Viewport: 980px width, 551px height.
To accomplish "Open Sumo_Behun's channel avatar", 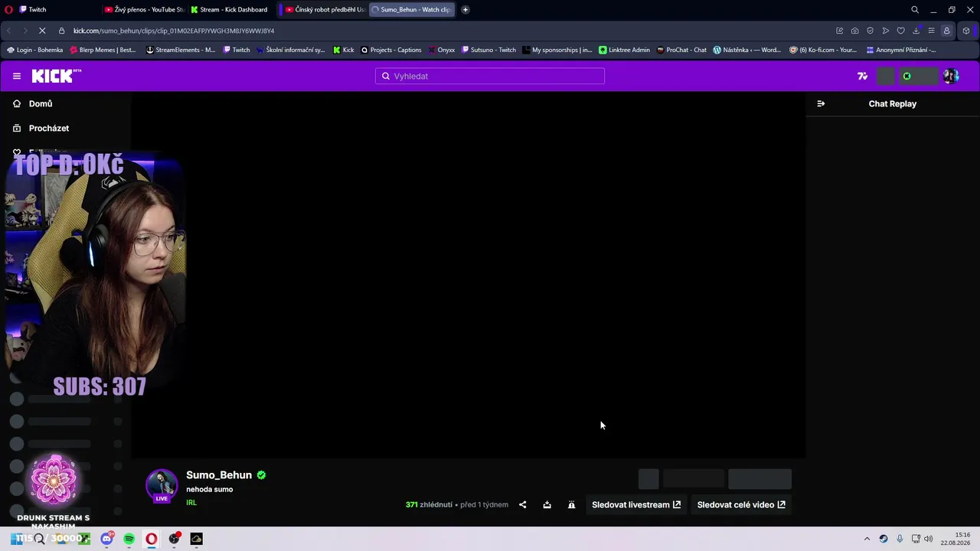I will pos(162,486).
